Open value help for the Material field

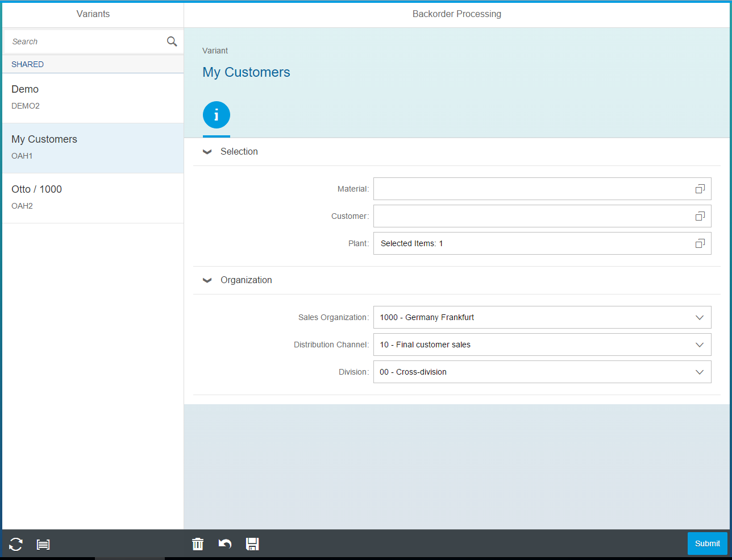pos(699,188)
